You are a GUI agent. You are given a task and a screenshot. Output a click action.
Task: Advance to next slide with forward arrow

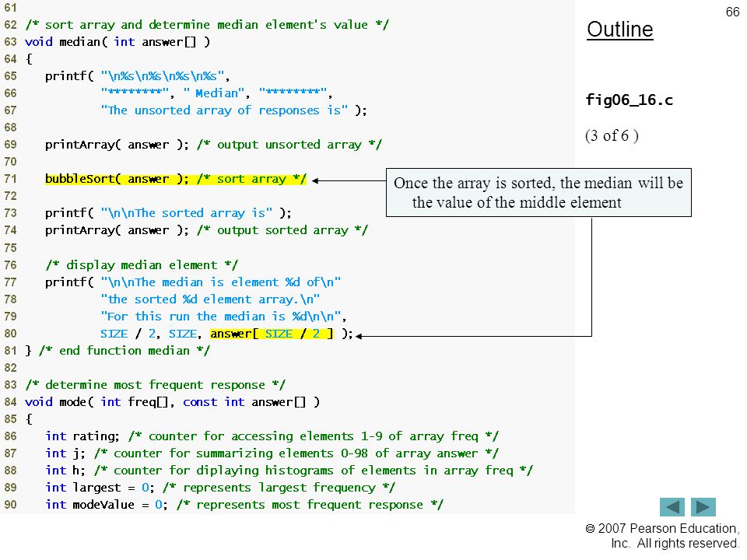click(x=703, y=506)
